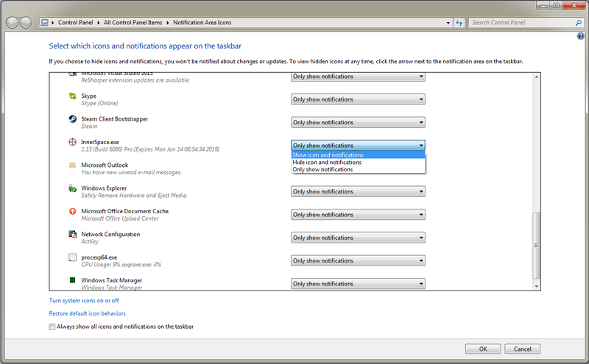Click the Steam Client Bootstrapper name
The width and height of the screenshot is (589, 364).
(115, 119)
